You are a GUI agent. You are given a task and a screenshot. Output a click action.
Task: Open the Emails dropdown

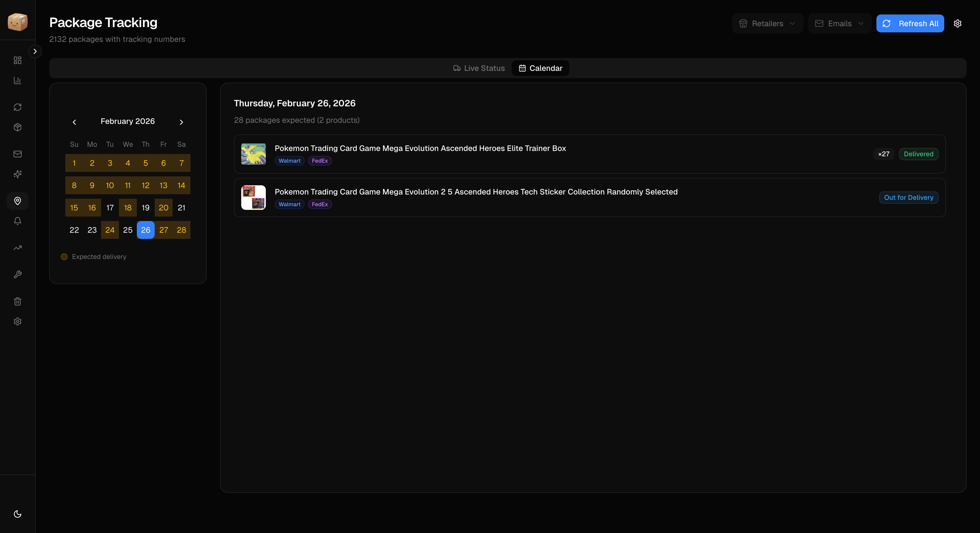click(840, 23)
